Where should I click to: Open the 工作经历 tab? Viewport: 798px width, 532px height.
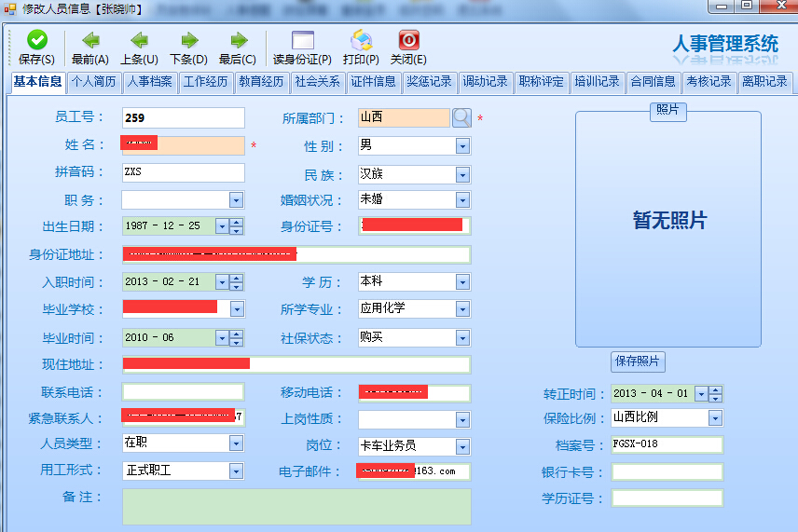(206, 82)
